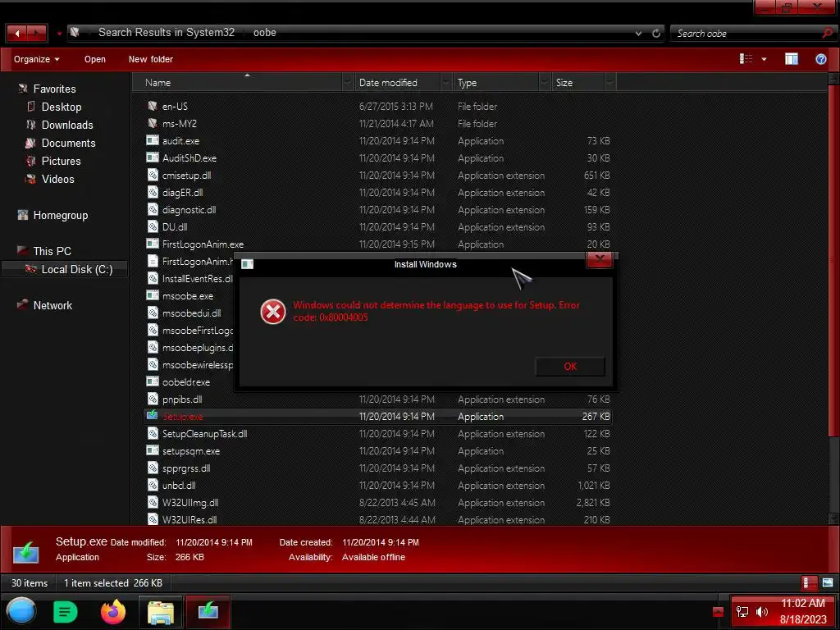Go forward using the forward arrow
This screenshot has height=630, width=840.
(x=37, y=33)
